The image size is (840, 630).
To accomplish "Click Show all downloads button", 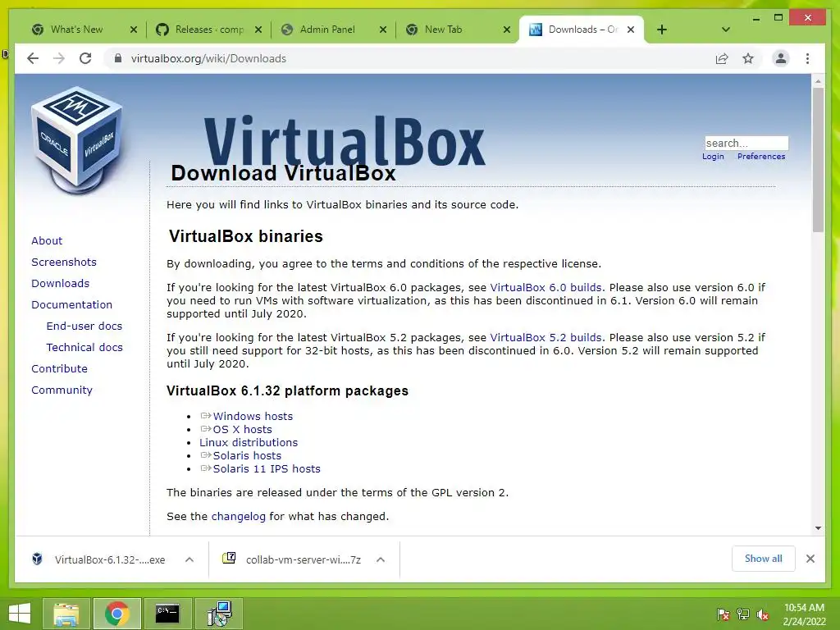I will point(763,559).
